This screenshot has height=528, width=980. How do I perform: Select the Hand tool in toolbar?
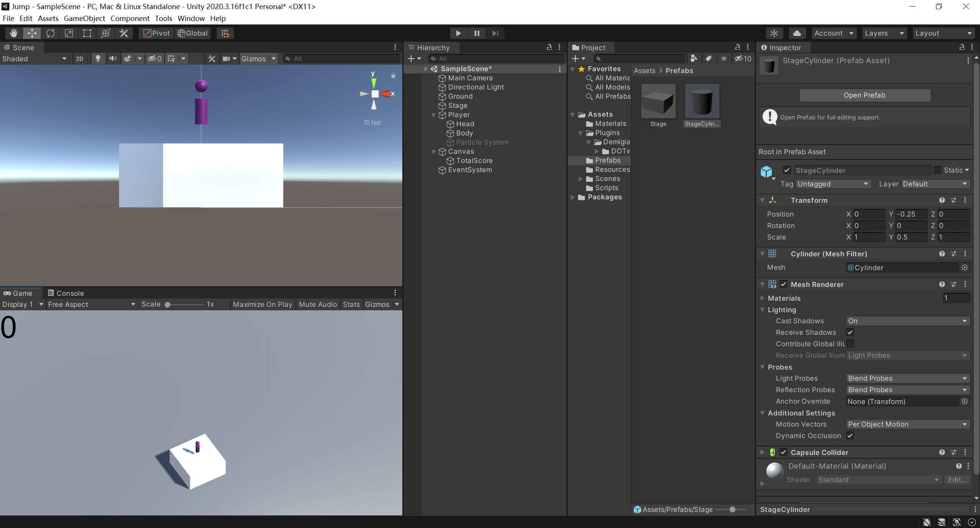coord(14,33)
